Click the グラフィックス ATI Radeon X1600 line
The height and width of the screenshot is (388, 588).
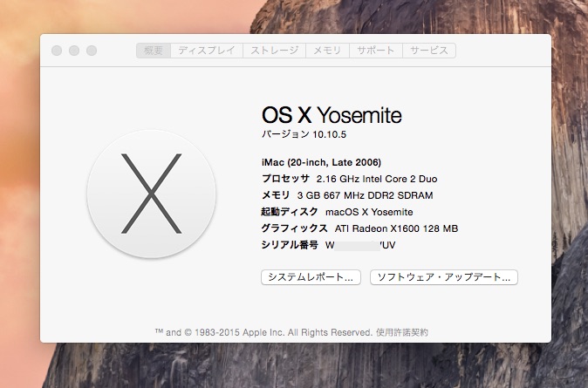[x=359, y=228]
